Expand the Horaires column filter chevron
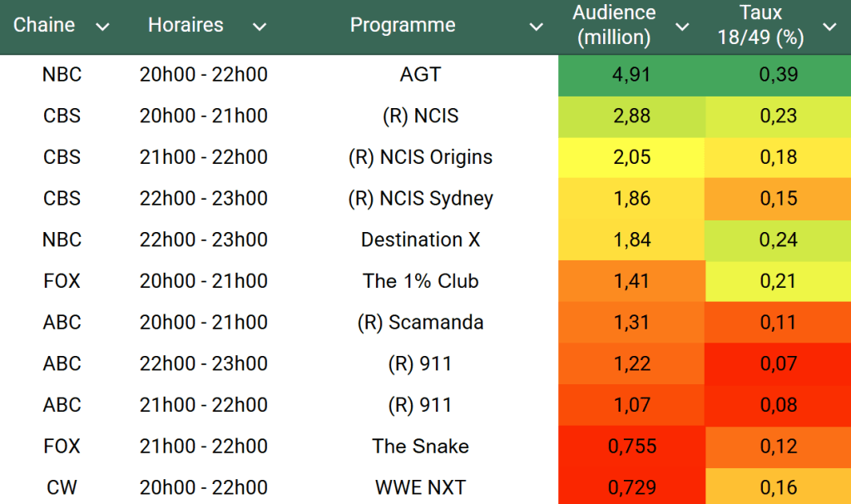This screenshot has height=504, width=851. (260, 27)
